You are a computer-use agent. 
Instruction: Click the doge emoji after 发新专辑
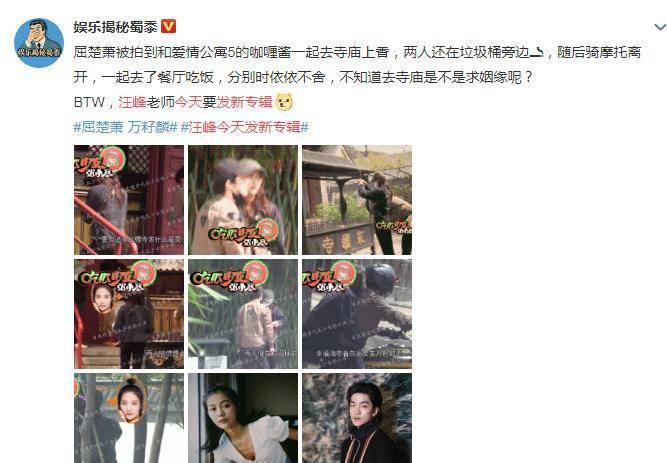tap(284, 102)
